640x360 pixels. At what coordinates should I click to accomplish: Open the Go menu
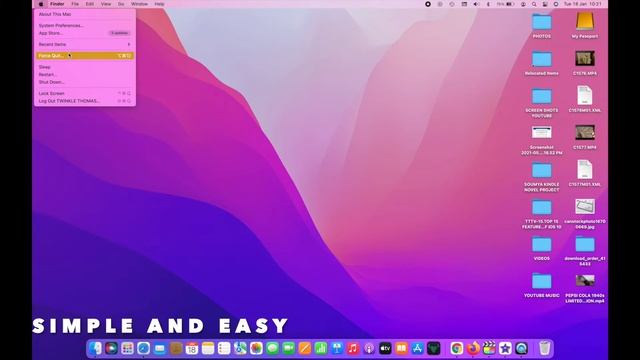pyautogui.click(x=121, y=4)
